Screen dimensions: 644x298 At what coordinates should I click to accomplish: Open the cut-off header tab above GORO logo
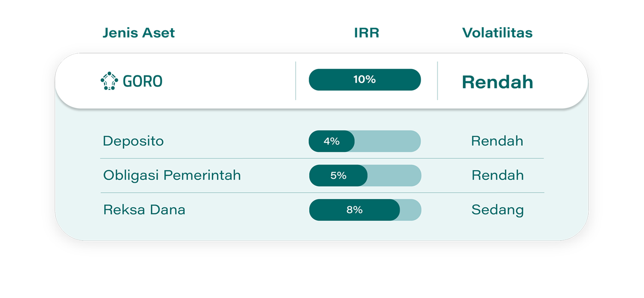pyautogui.click(x=139, y=34)
